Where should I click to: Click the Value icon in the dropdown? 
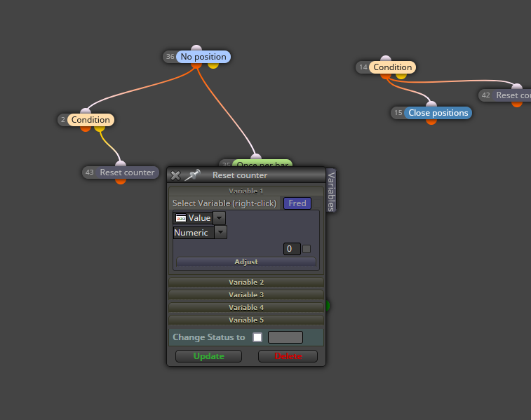pos(181,218)
